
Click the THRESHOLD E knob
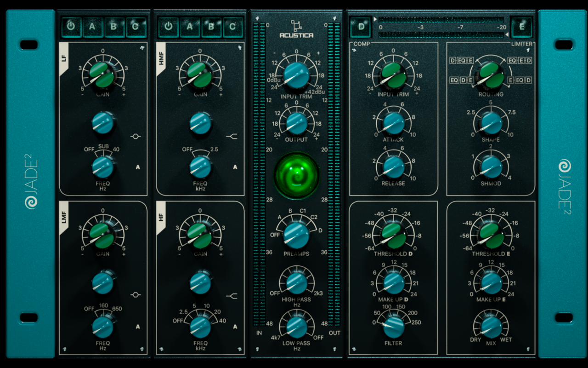491,236
